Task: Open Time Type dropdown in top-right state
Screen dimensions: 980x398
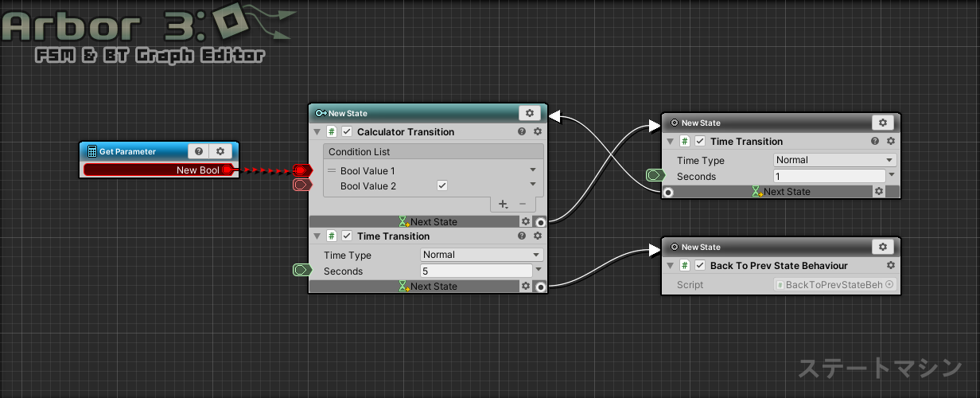Action: [x=834, y=160]
